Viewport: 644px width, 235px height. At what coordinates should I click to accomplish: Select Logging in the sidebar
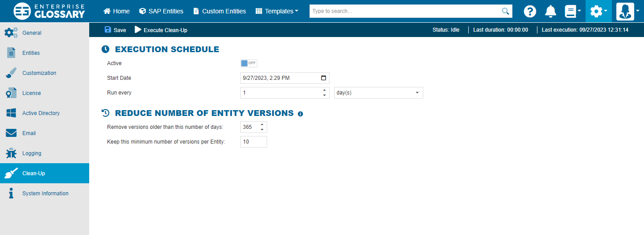click(x=32, y=153)
